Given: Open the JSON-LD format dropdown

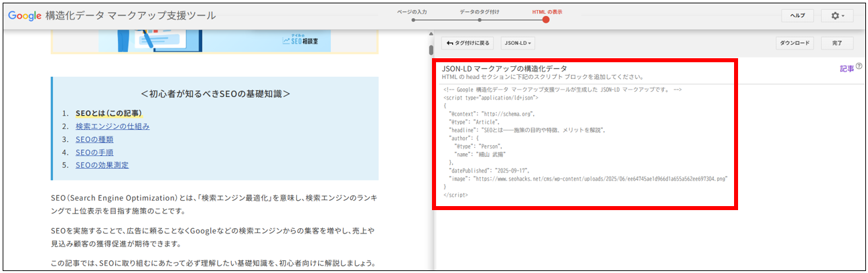Looking at the screenshot, I should click(518, 43).
